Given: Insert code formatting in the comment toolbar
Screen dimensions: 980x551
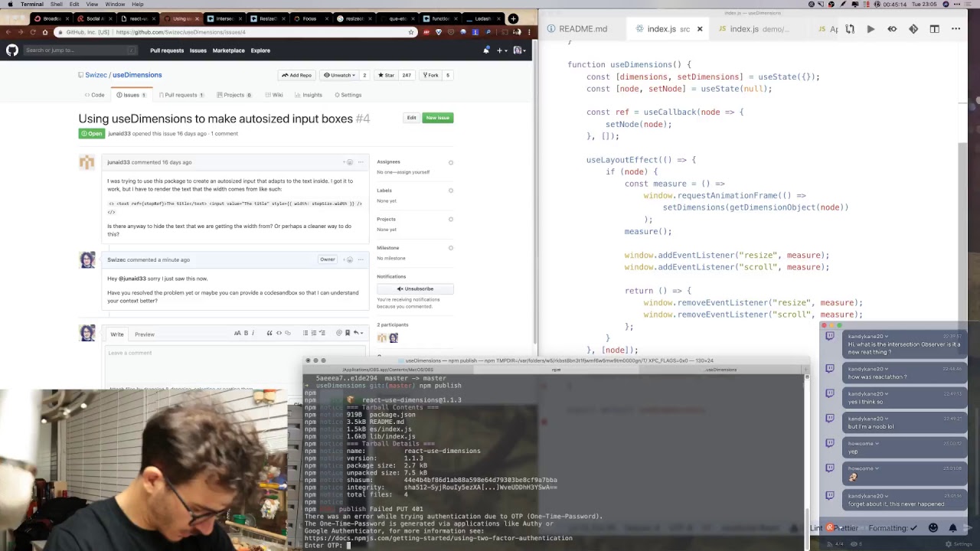Looking at the screenshot, I should coord(279,333).
